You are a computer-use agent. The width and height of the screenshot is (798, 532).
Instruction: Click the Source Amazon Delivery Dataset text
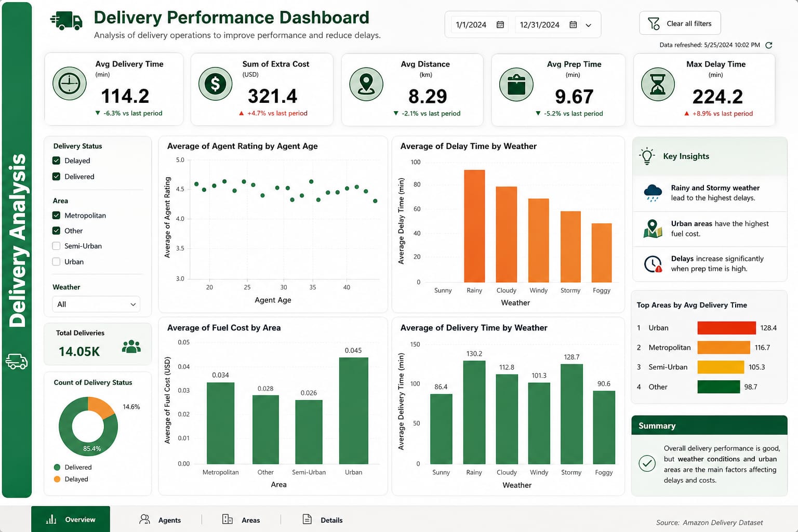point(709,523)
